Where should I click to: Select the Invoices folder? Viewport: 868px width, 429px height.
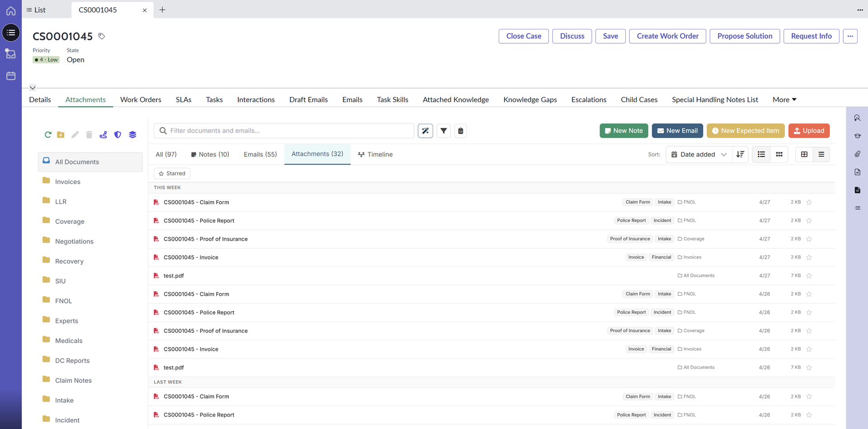pyautogui.click(x=90, y=182)
